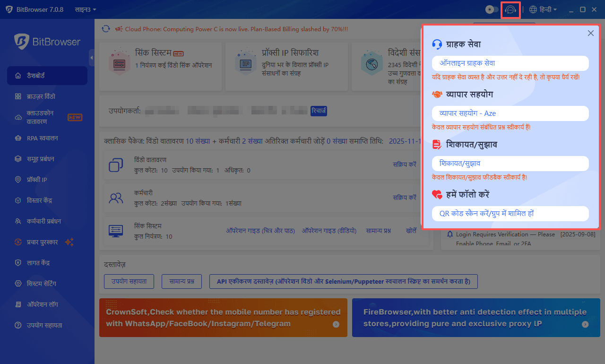The image size is (605, 364).
Task: Click the सिस्टम सेटिंग gear icon
Action: pyautogui.click(x=18, y=284)
